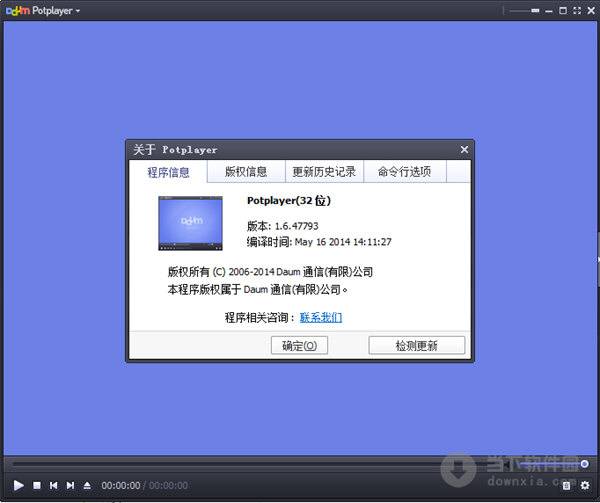This screenshot has width=600, height=503.
Task: Toggle fullscreen mode icon
Action: (x=577, y=11)
